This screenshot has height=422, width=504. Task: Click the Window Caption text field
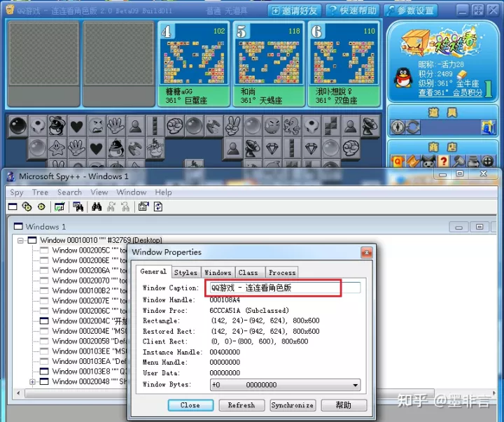point(284,288)
